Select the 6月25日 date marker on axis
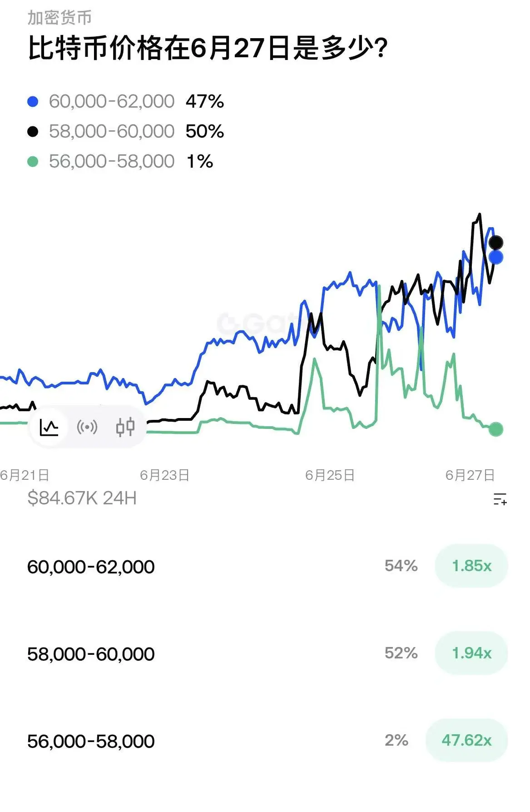The image size is (530, 812). [330, 475]
